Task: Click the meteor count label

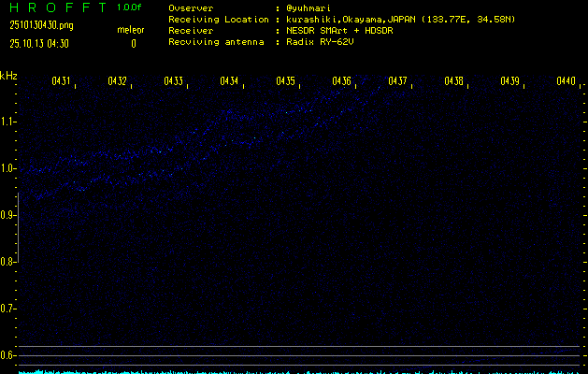Action: click(x=131, y=30)
